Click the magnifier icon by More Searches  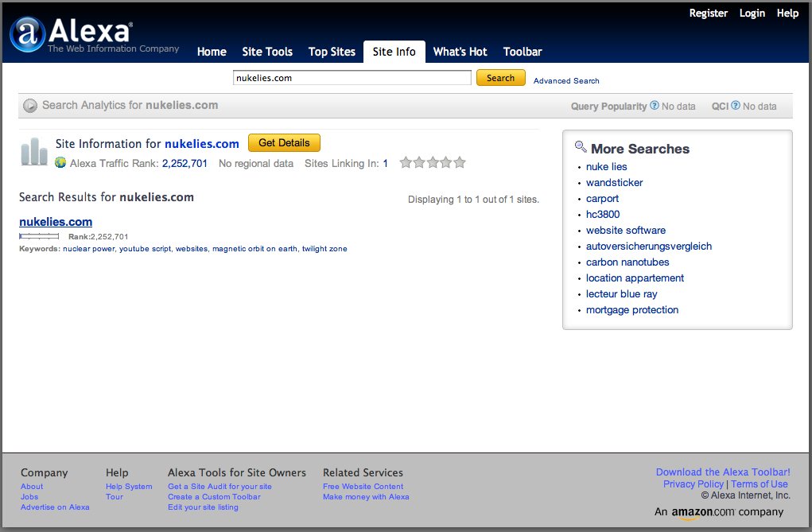coord(581,147)
